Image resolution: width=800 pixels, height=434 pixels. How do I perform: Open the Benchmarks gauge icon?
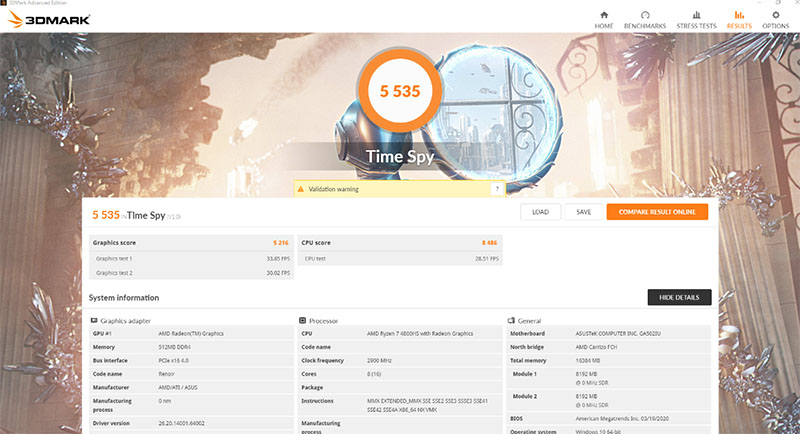click(x=645, y=15)
